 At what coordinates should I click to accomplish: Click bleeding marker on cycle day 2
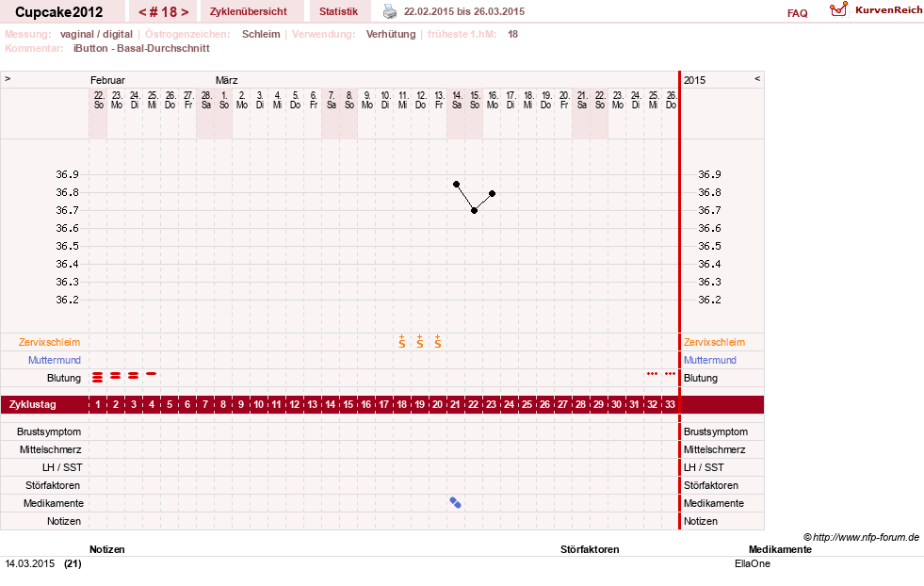click(x=116, y=376)
